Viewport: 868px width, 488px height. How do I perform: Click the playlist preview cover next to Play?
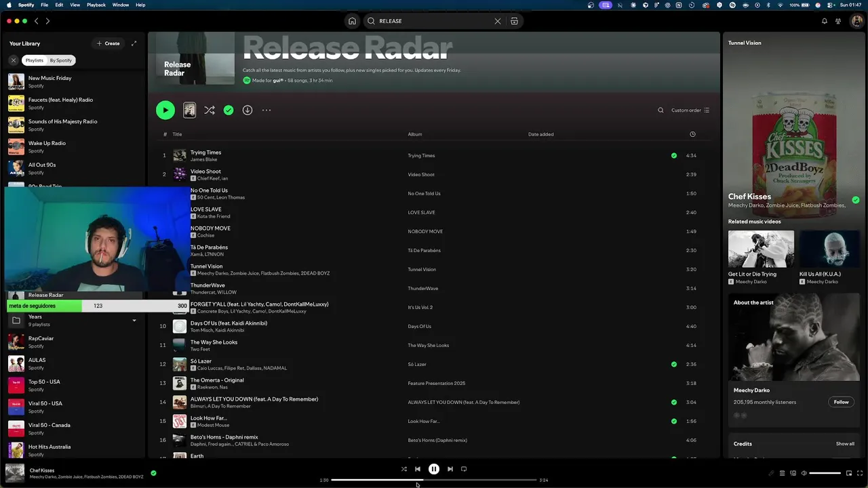pos(189,110)
